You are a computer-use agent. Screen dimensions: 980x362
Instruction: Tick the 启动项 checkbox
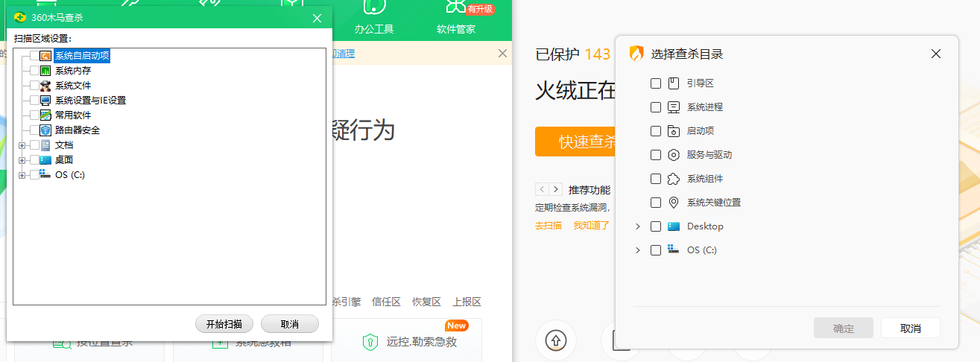[656, 131]
